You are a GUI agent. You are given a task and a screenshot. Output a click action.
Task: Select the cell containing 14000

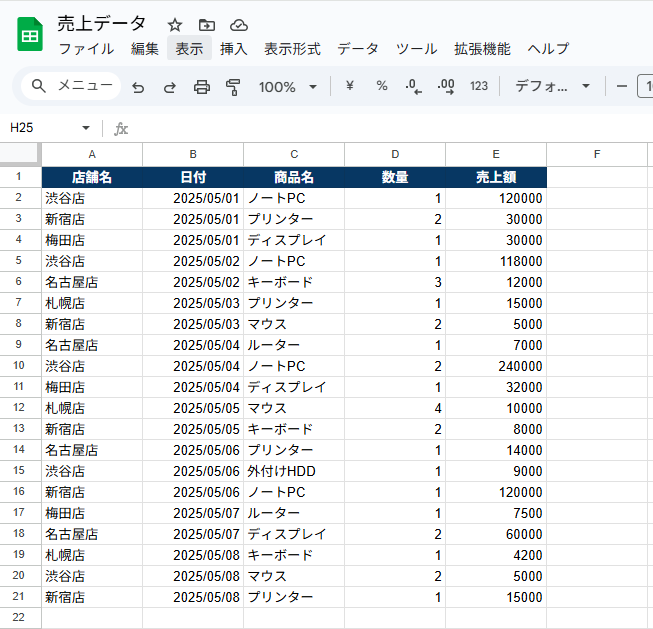pos(496,450)
